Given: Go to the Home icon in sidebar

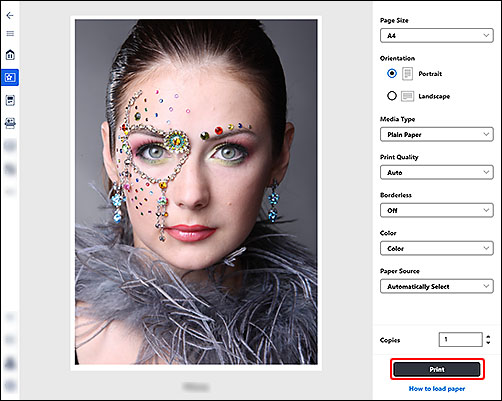Looking at the screenshot, I should (10, 55).
